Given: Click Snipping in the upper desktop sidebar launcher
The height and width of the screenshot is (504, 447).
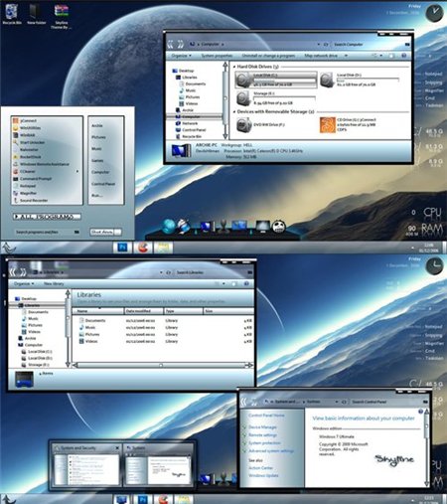Looking at the screenshot, I should [x=433, y=83].
